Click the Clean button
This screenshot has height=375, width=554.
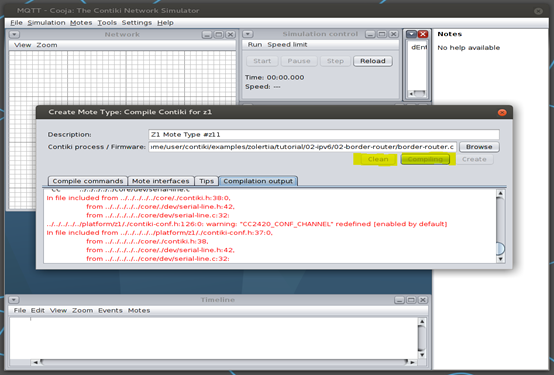378,159
